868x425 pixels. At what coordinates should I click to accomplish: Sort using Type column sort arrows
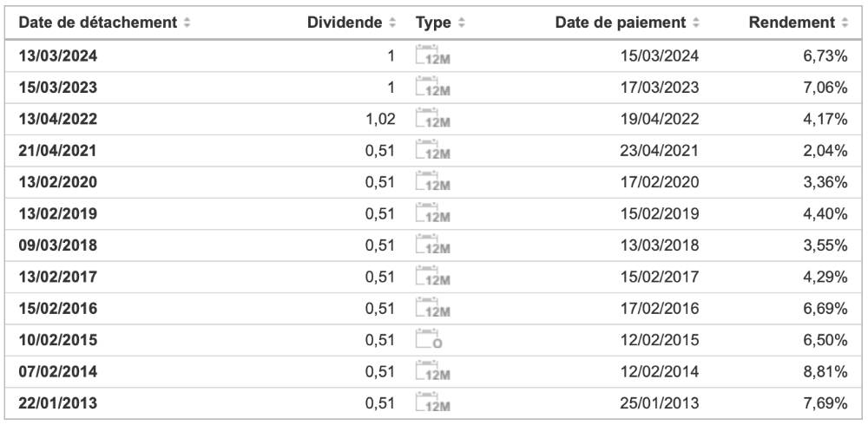[x=462, y=22]
